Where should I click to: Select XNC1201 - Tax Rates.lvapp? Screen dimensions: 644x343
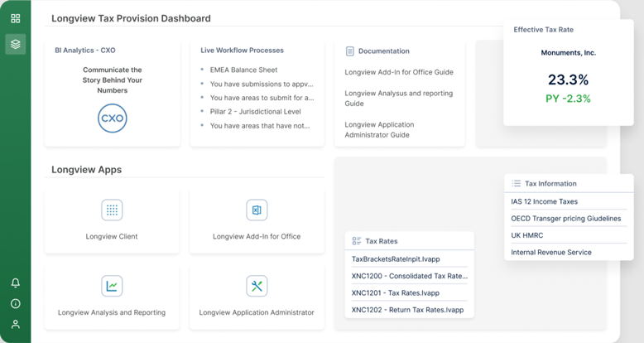[395, 292]
